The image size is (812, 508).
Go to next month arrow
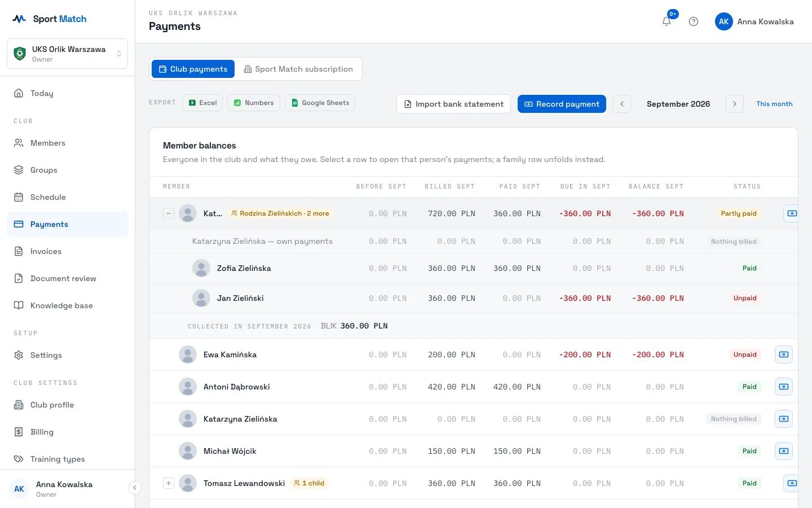pyautogui.click(x=735, y=104)
